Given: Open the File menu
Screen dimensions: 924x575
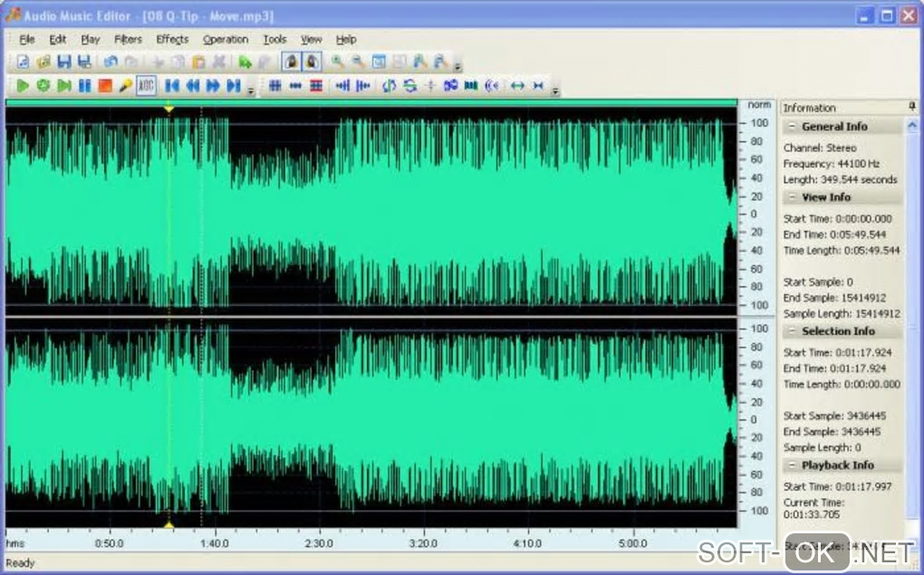Looking at the screenshot, I should [27, 40].
